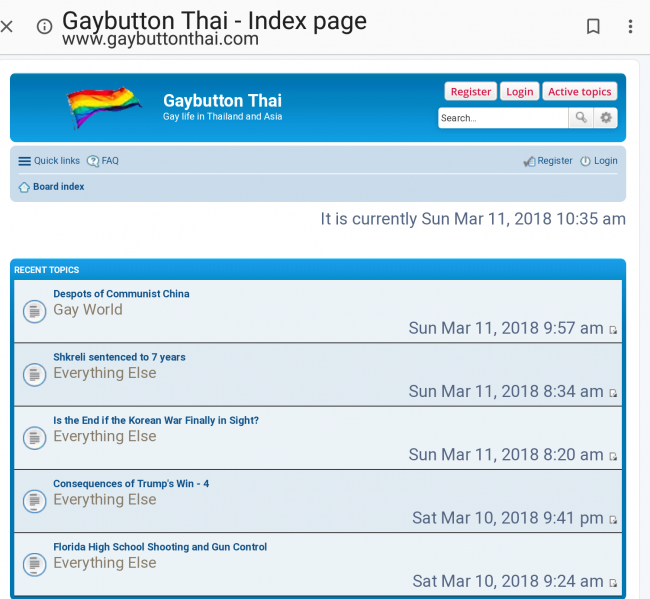Screen dimensions: 650x599
Task: Open Everything Else forum under Korean War topic
Action: point(105,436)
